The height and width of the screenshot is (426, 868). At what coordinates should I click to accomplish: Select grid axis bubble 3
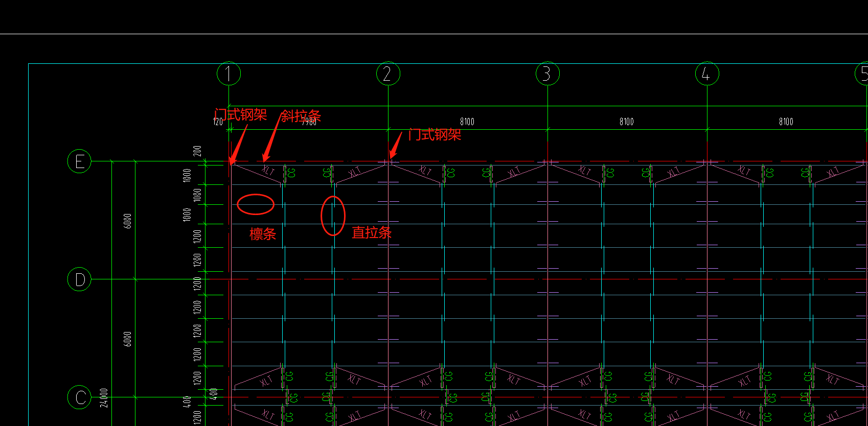pyautogui.click(x=547, y=74)
